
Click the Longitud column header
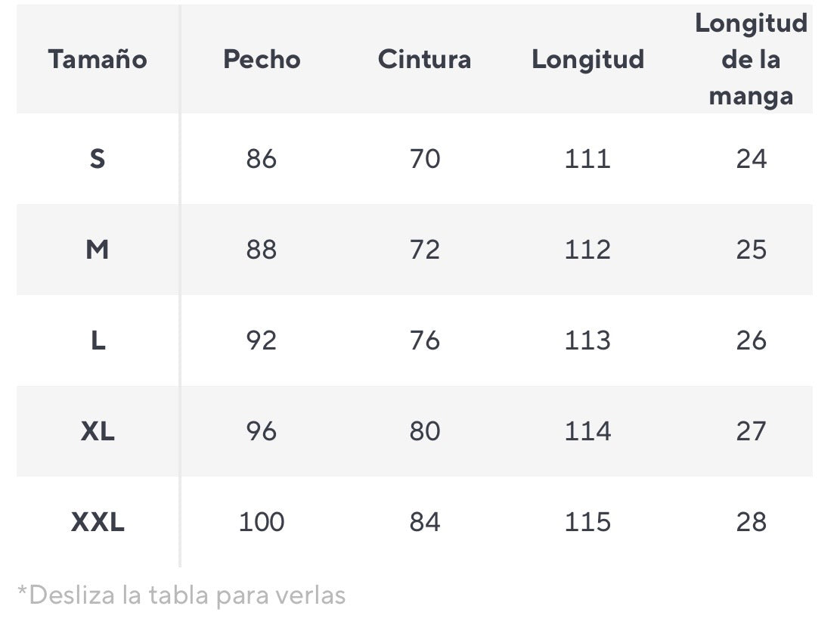point(587,59)
